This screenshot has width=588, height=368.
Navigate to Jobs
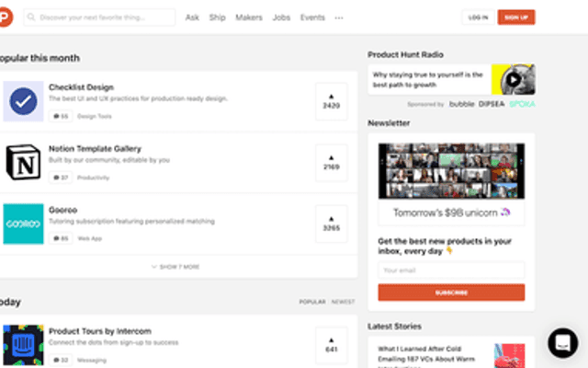pos(281,17)
